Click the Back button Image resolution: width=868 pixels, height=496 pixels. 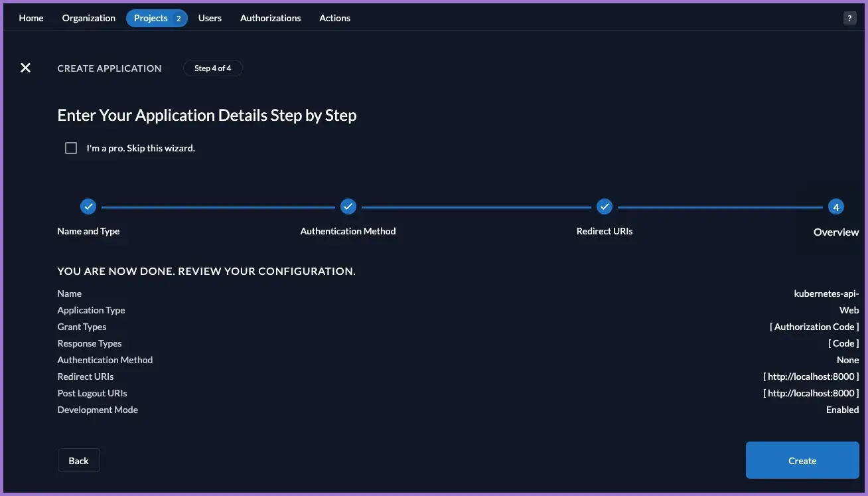[78, 461]
